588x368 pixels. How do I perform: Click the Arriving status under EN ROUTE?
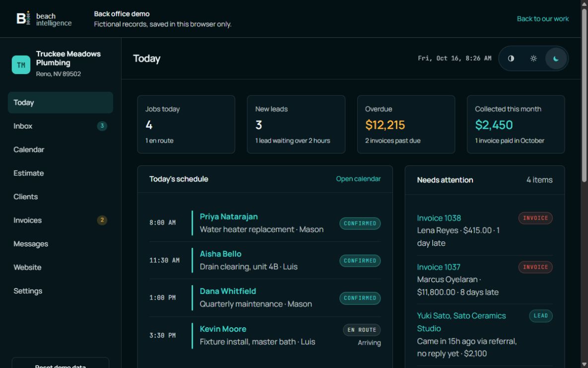(369, 343)
